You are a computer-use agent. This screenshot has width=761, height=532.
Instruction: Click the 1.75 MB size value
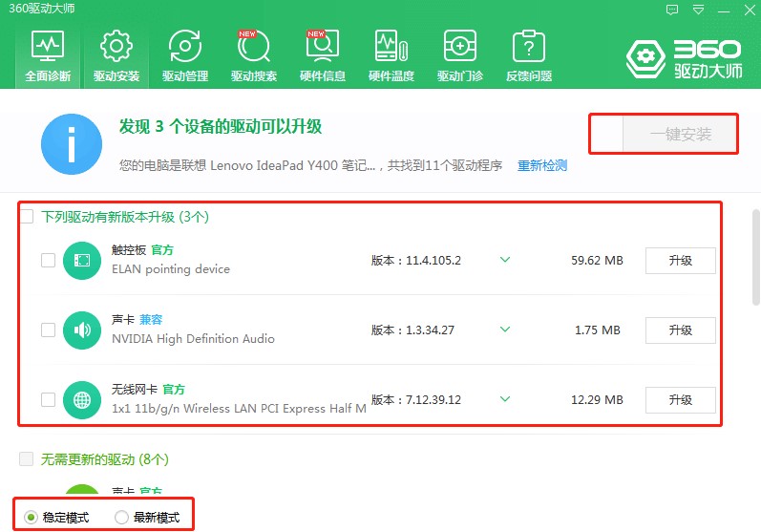point(598,330)
